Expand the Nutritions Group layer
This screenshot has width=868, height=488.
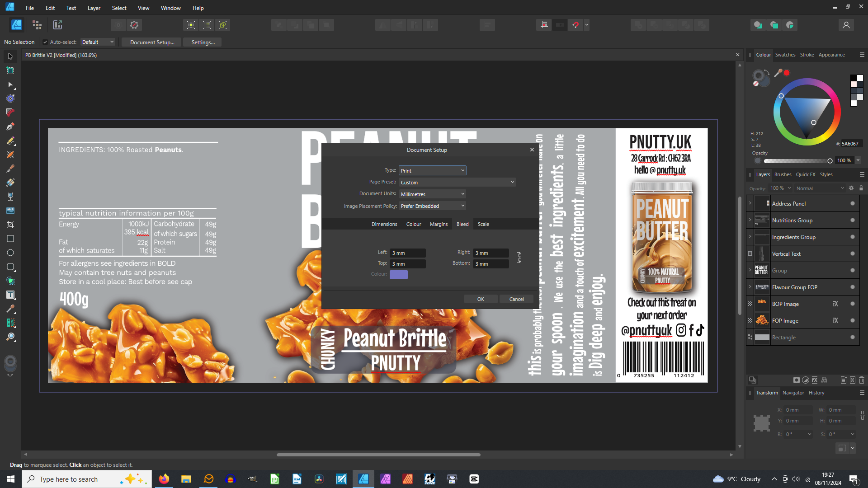click(x=750, y=220)
